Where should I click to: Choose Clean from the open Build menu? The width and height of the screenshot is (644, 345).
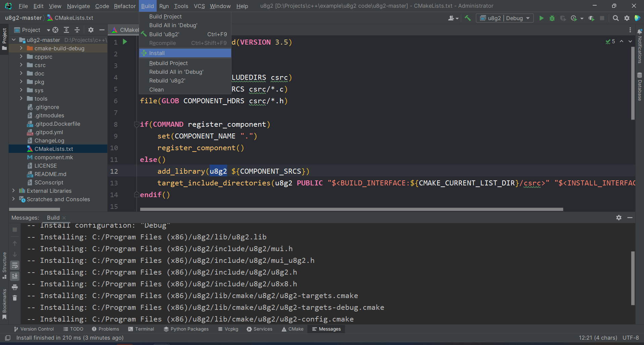[x=156, y=90]
